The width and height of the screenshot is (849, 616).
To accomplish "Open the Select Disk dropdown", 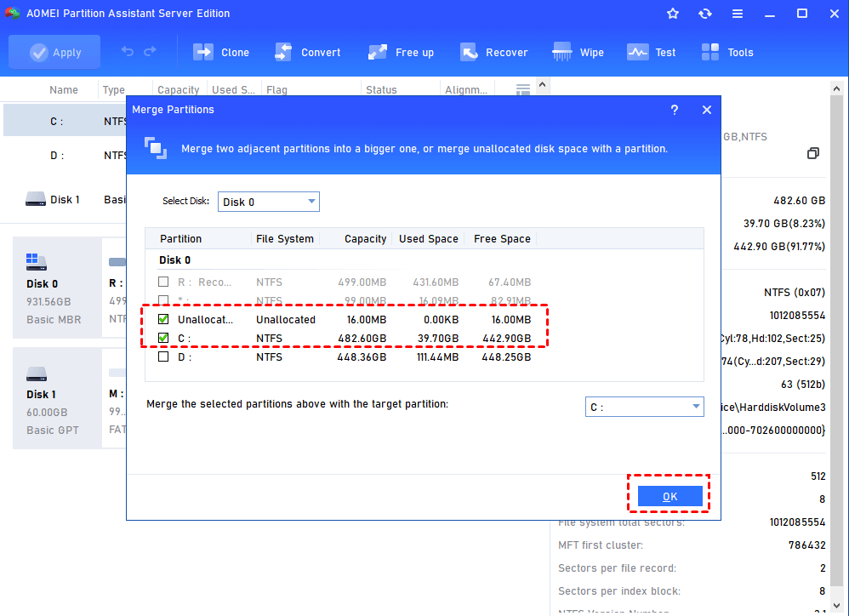I will tap(269, 202).
